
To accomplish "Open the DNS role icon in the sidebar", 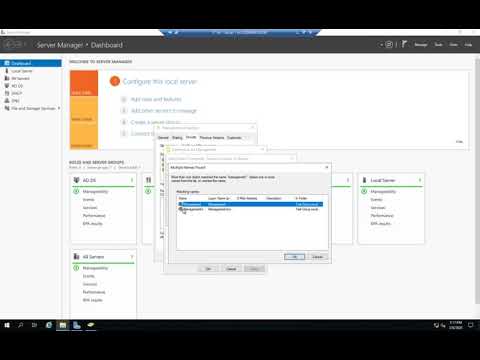I will (x=7, y=100).
